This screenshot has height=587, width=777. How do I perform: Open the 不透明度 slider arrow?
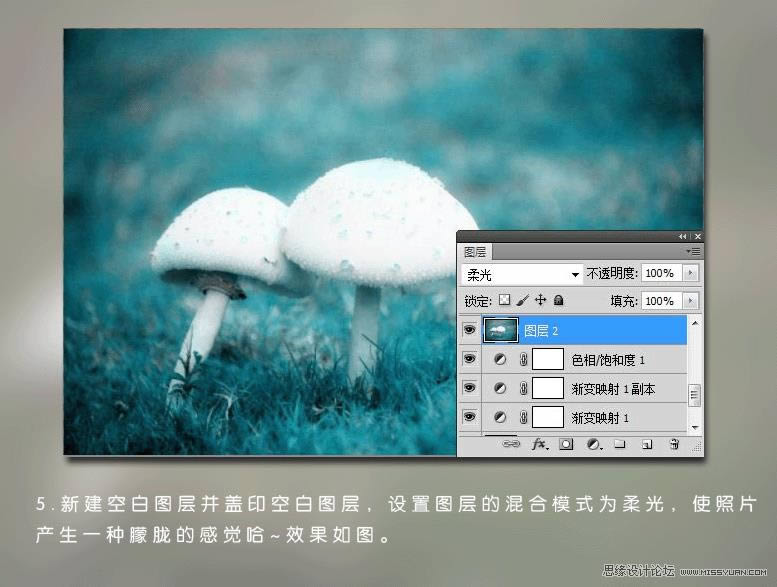tap(690, 273)
